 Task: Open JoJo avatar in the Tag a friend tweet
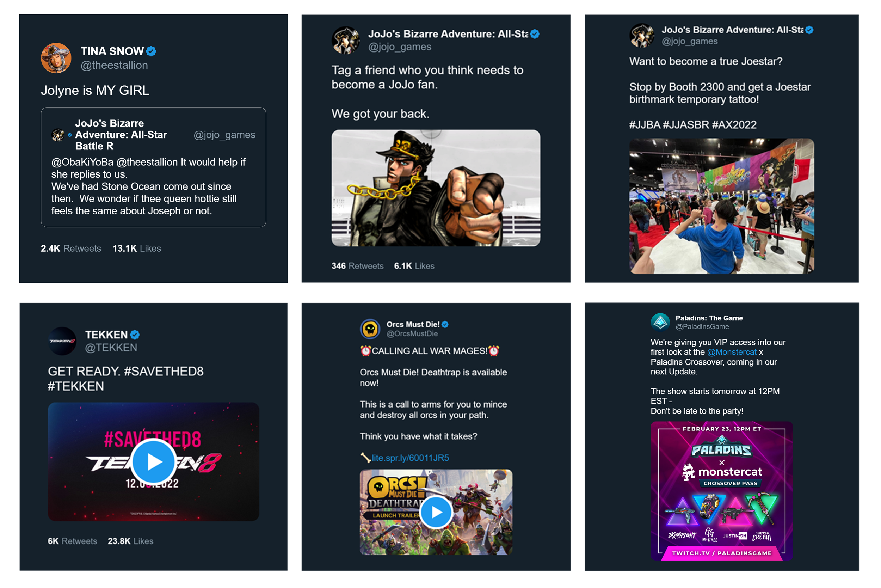point(346,40)
